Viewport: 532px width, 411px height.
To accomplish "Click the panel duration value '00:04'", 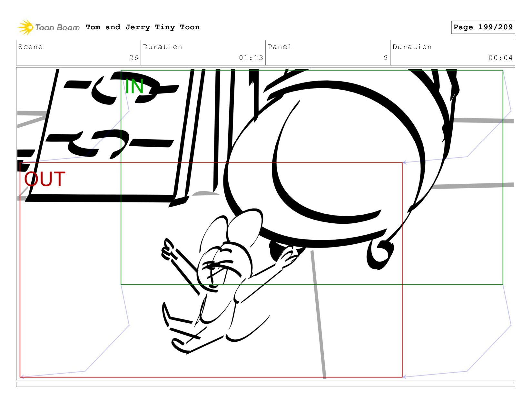I will tap(500, 58).
